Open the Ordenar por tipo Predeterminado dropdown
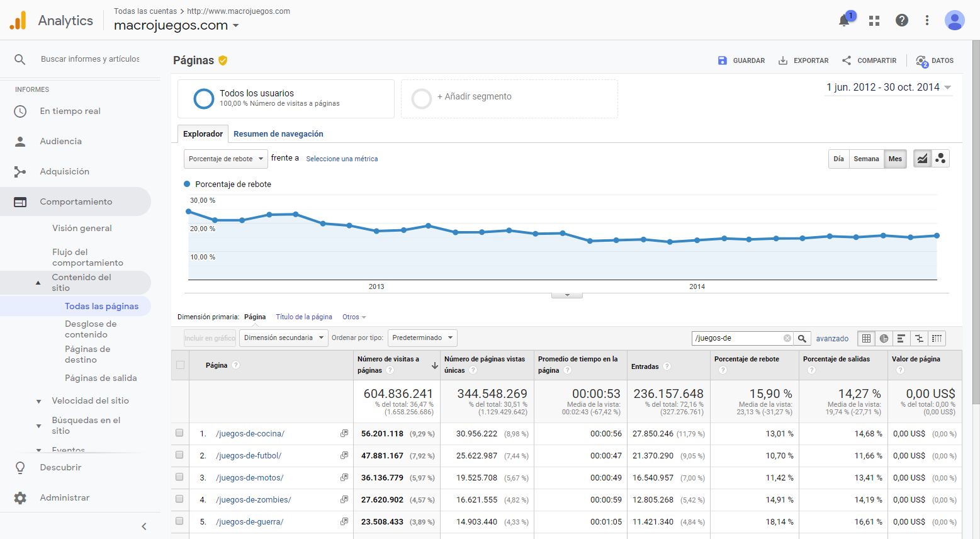 [x=422, y=338]
